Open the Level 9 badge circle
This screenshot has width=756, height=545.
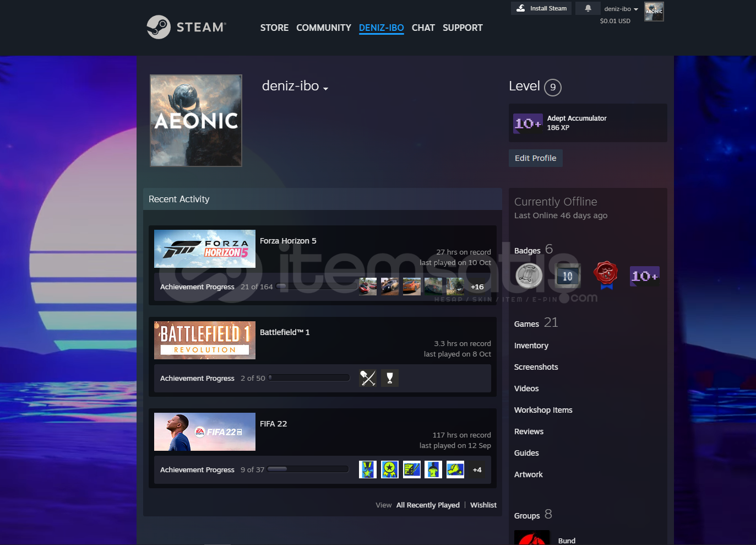(x=553, y=87)
